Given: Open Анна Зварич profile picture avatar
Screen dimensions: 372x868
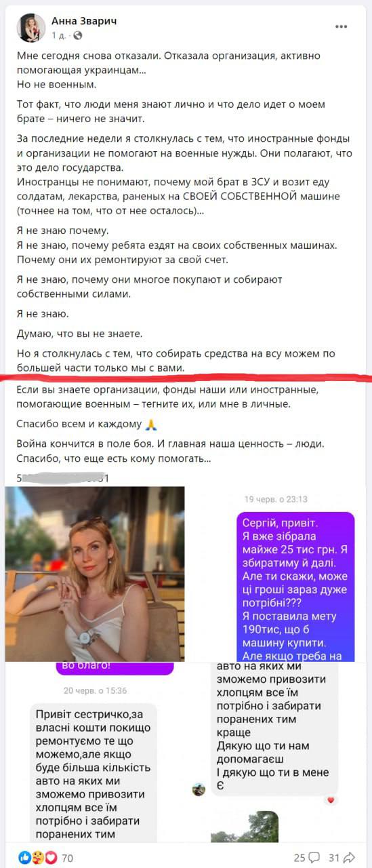Looking at the screenshot, I should 30,28.
